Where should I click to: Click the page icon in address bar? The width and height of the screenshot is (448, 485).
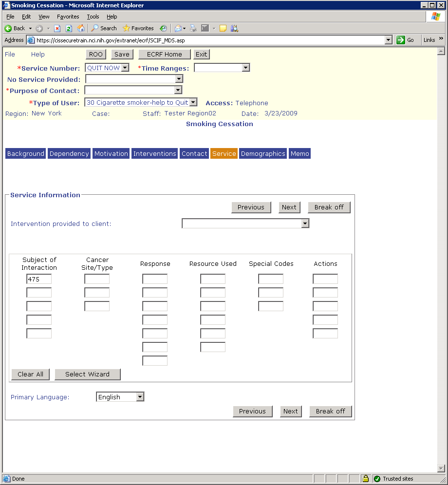tap(31, 40)
